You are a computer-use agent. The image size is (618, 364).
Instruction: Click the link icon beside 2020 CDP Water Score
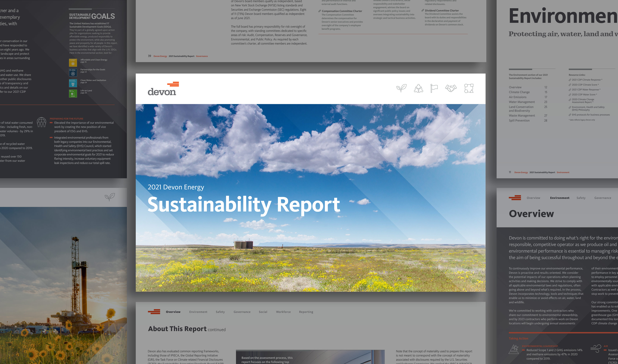[570, 95]
